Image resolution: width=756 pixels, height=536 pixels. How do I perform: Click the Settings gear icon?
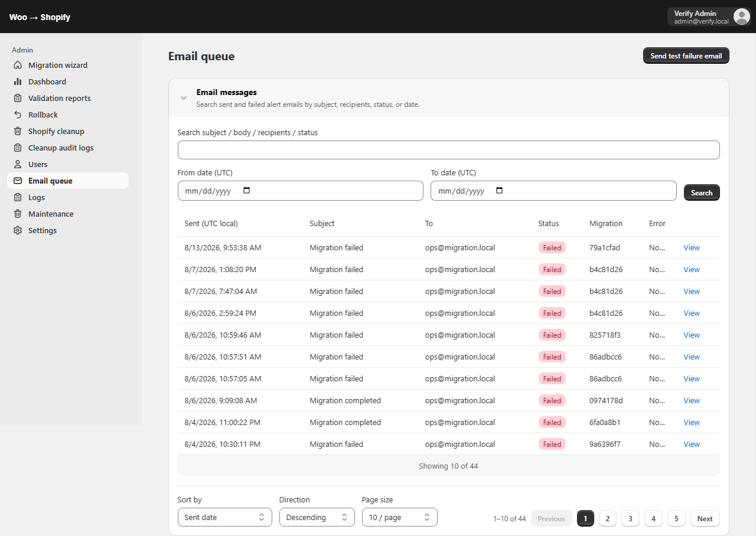(18, 230)
